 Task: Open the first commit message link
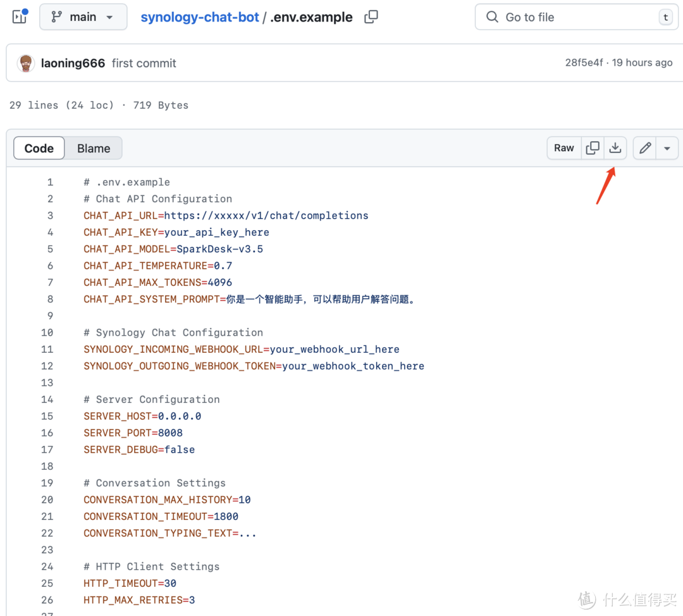tap(144, 63)
